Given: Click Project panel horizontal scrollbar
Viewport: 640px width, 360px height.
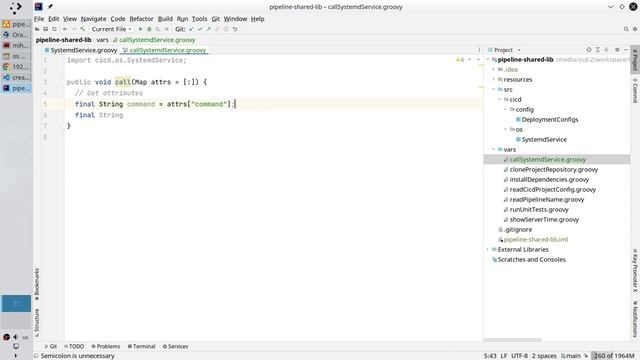Looking at the screenshot, I should point(513,340).
